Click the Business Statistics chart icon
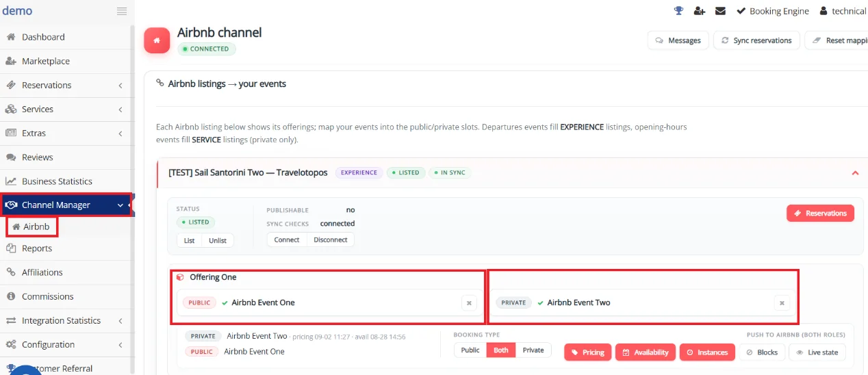 coord(11,181)
